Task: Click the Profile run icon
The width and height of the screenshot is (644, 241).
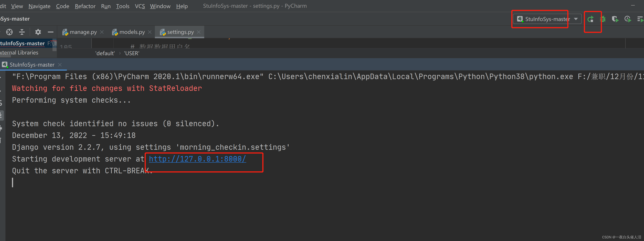Action: 628,19
